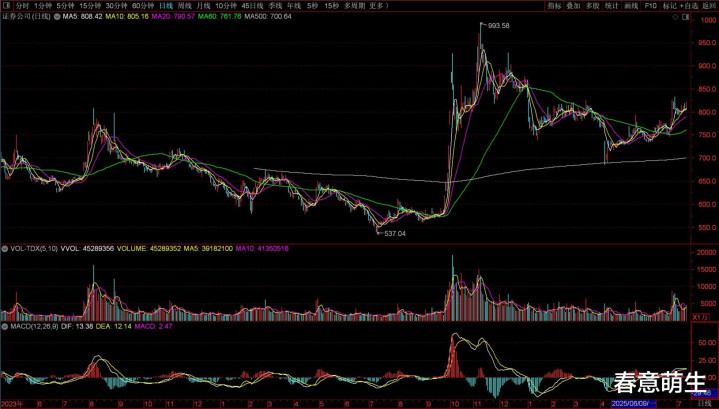
Task: Click the panel toggle icon at toolbar start
Action: point(6,6)
